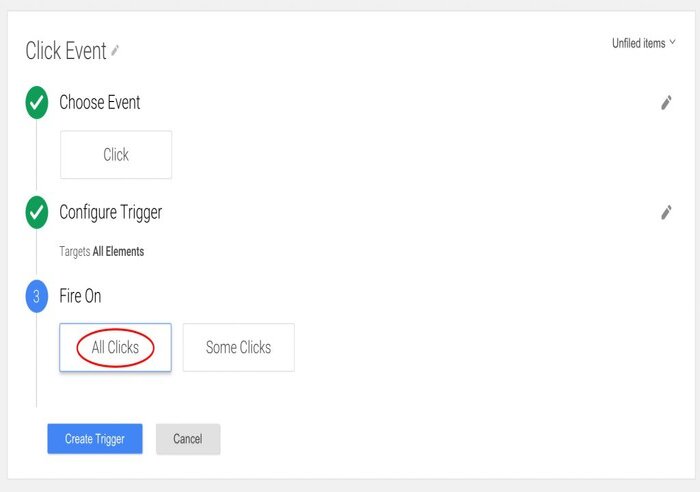Expand the Choose Event section heading
The image size is (700, 492).
[x=100, y=102]
